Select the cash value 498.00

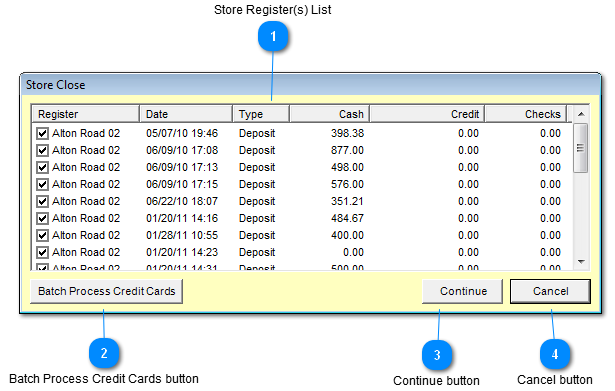347,167
